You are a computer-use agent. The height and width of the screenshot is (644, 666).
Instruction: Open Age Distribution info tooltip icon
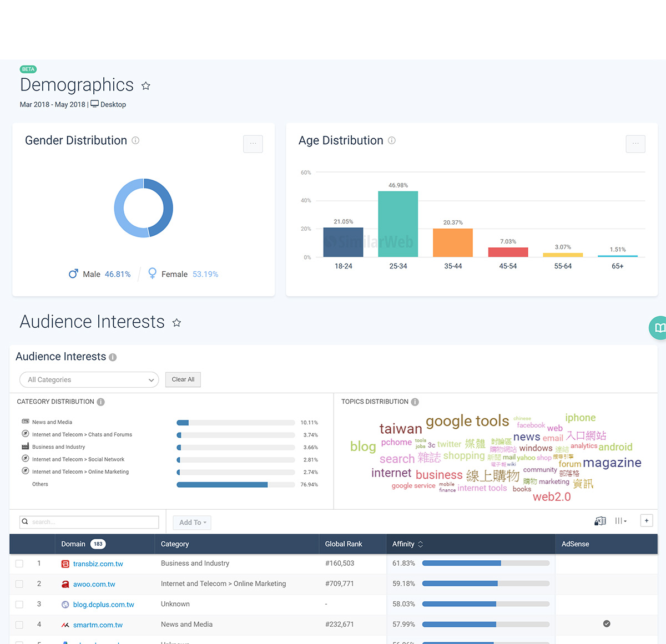tap(392, 140)
